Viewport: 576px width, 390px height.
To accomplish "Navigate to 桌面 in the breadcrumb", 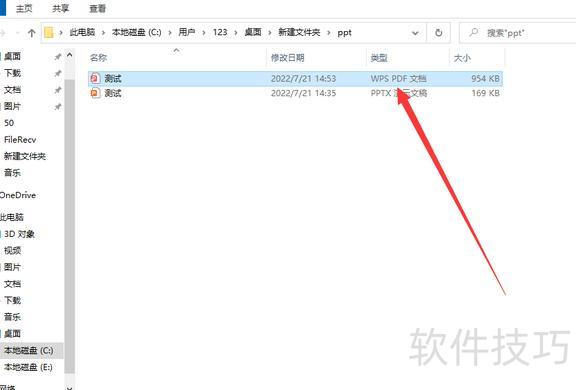I will pos(253,32).
